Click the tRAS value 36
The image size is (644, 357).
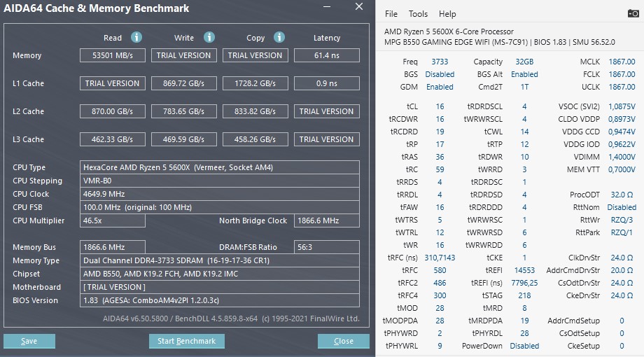pyautogui.click(x=440, y=157)
